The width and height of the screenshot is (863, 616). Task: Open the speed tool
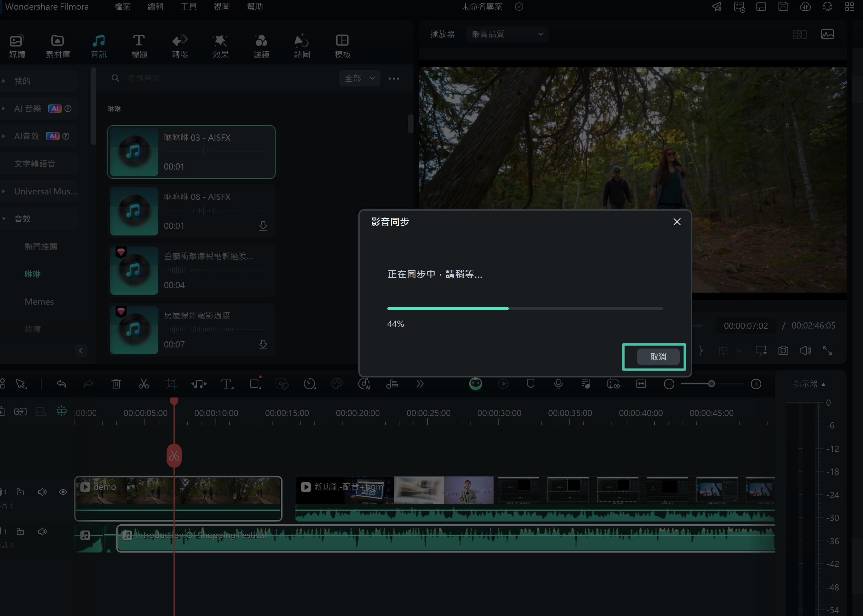pos(310,384)
